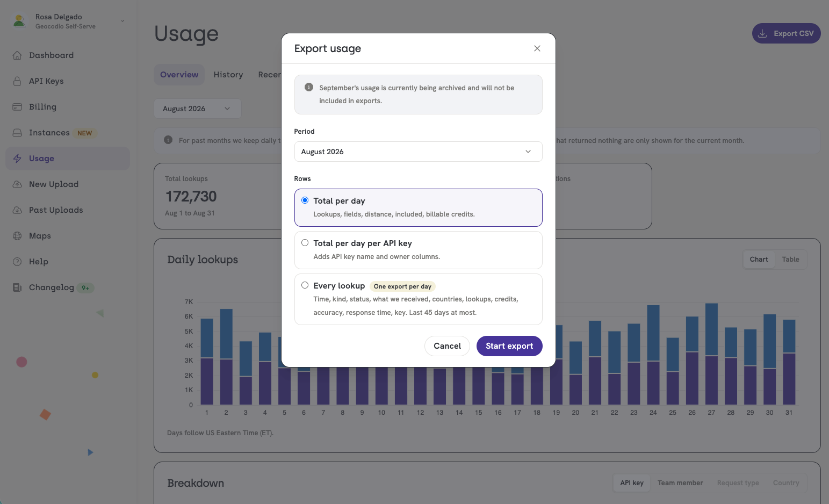Click the Instances sidebar icon
This screenshot has width=829, height=504.
point(17,133)
